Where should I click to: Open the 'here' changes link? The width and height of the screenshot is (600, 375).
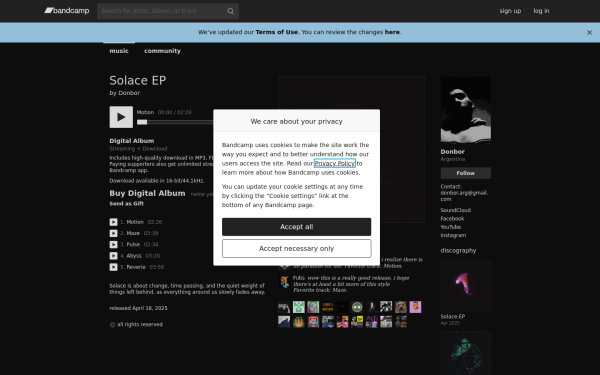coord(392,32)
